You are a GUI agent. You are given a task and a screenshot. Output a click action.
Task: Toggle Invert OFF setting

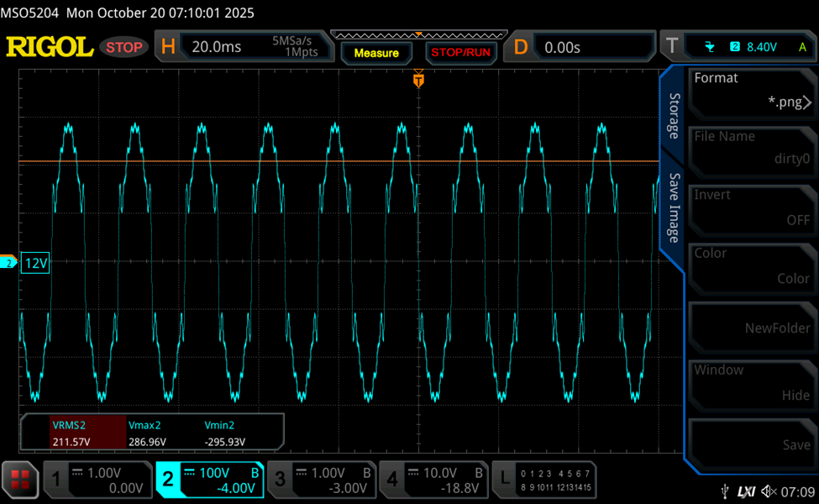tap(752, 207)
